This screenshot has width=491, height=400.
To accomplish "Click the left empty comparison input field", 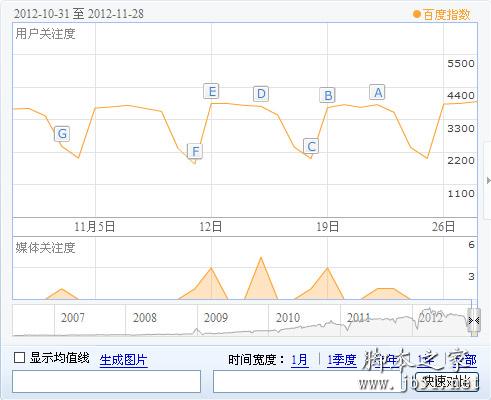I will click(x=106, y=381).
